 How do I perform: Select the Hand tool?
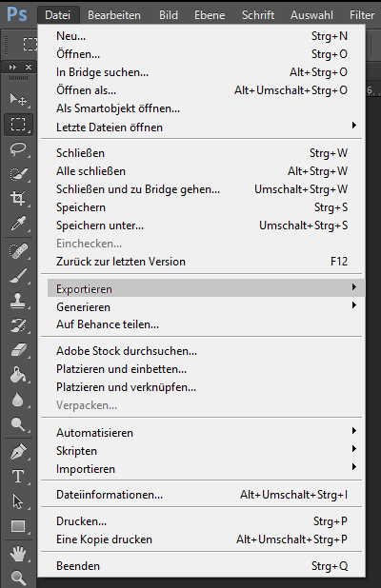pos(18,554)
